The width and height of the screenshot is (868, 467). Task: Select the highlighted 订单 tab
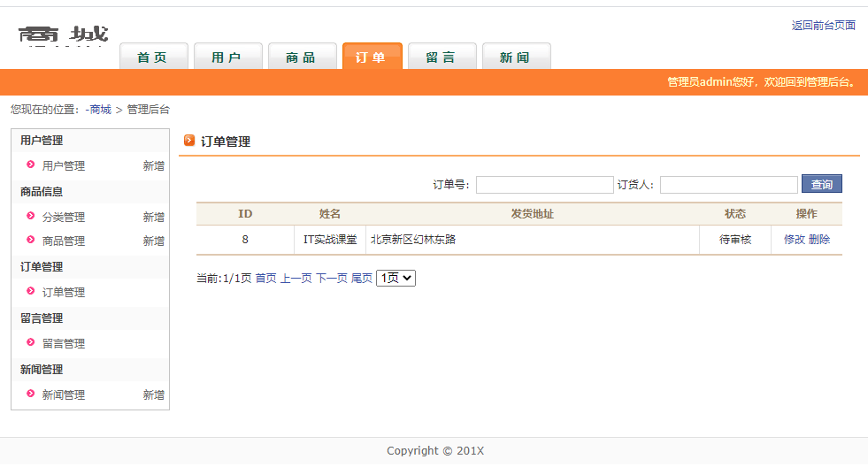pyautogui.click(x=372, y=57)
